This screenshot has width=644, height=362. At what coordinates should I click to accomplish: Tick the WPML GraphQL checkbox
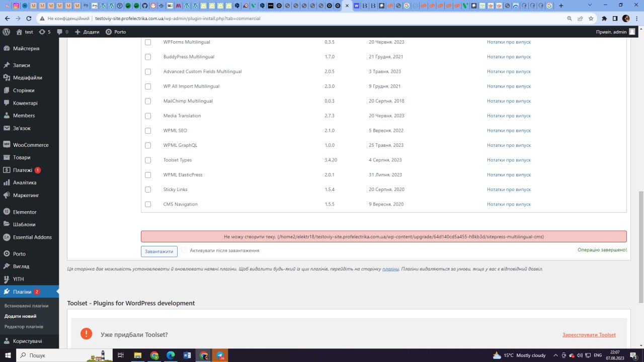[148, 145]
